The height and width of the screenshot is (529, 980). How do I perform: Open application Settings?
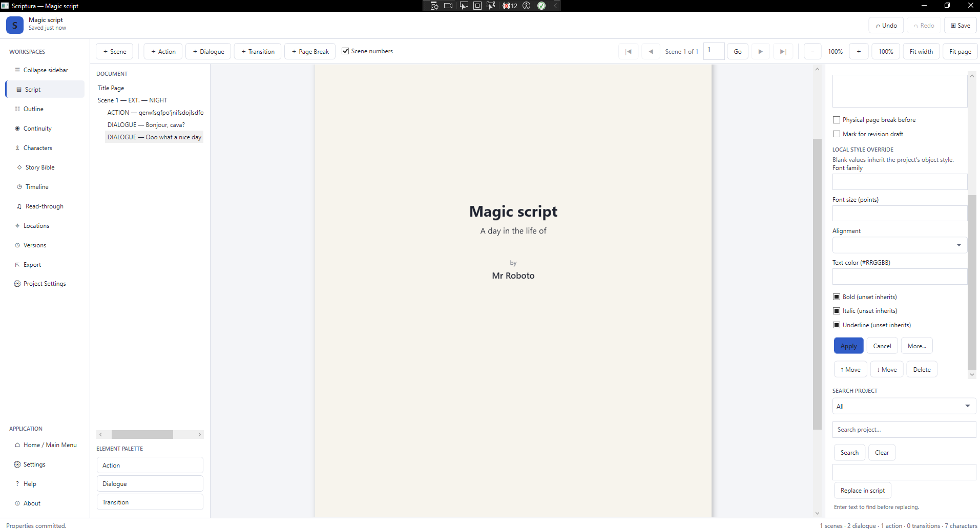[45, 464]
